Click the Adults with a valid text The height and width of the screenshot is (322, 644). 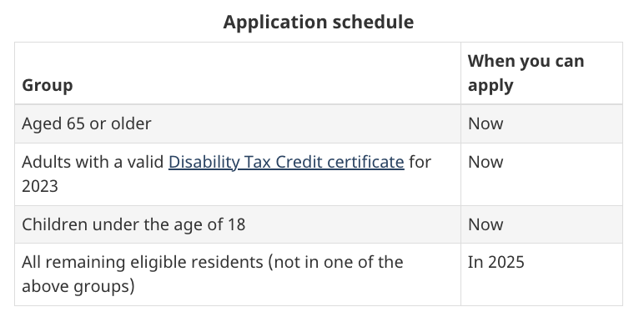coord(93,162)
